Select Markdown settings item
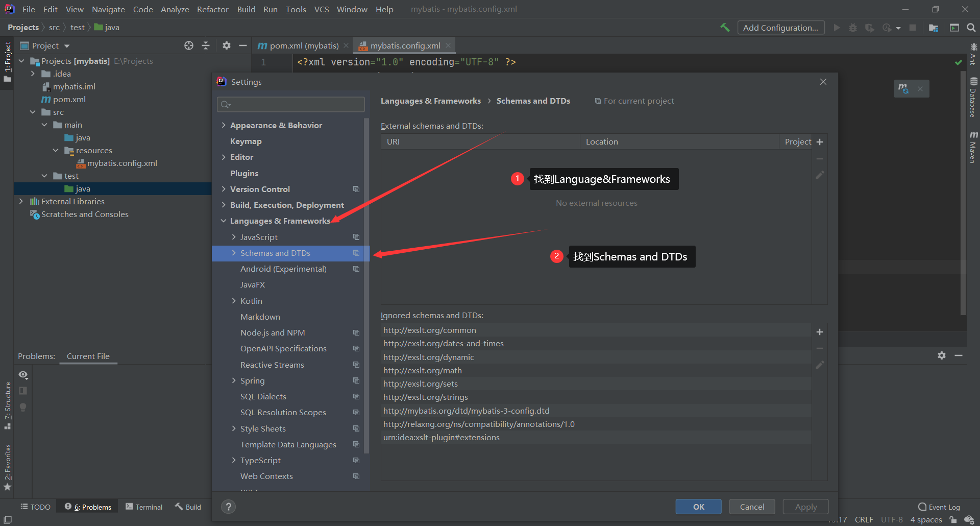Screen dimensions: 980x526 tap(260, 317)
